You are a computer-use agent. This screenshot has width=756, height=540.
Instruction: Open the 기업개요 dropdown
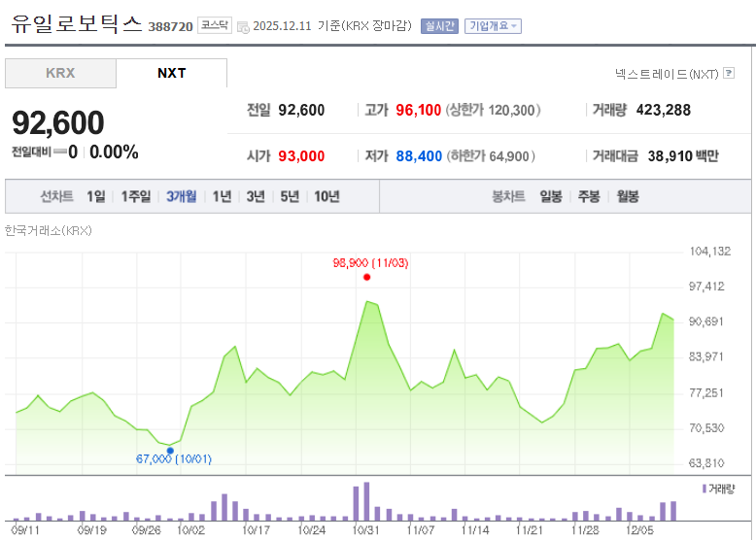pyautogui.click(x=493, y=26)
